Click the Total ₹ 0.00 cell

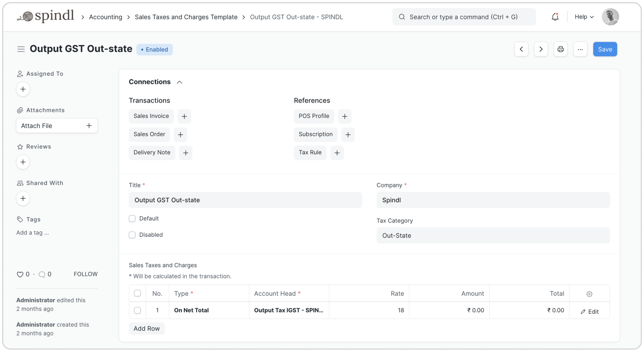(x=529, y=310)
